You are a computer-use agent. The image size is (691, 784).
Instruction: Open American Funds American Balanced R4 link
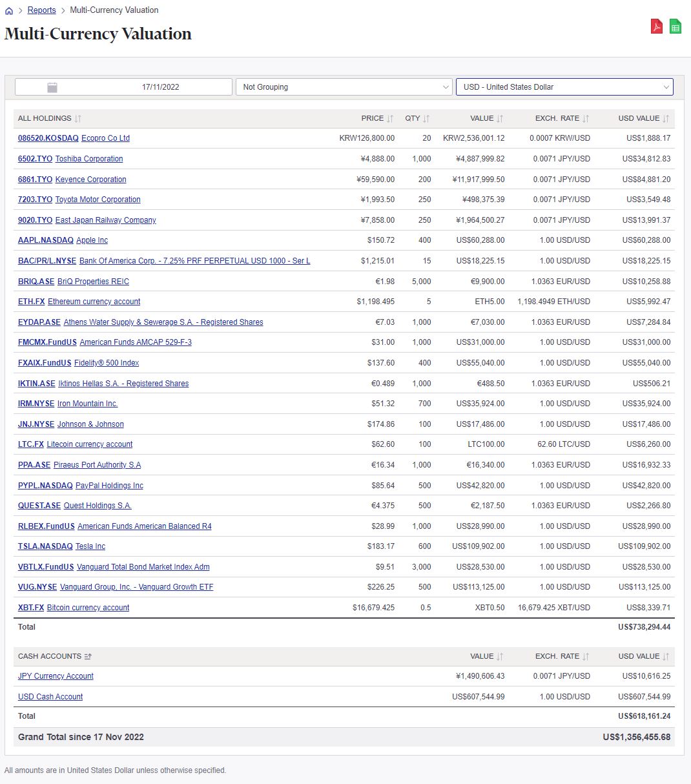coord(145,526)
